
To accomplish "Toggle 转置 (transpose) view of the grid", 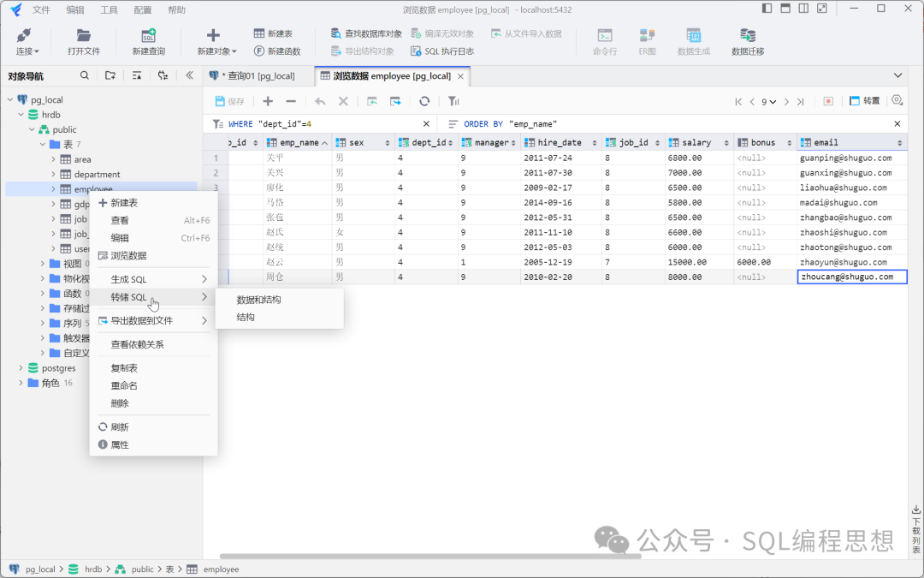I will pyautogui.click(x=863, y=101).
